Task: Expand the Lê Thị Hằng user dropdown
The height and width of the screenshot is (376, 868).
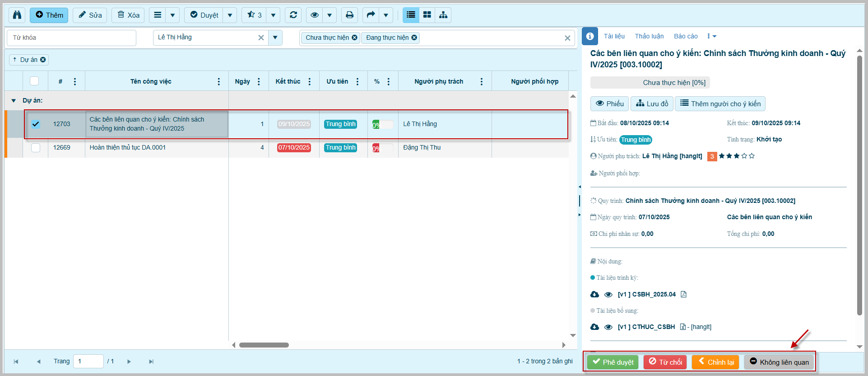Action: [x=275, y=38]
